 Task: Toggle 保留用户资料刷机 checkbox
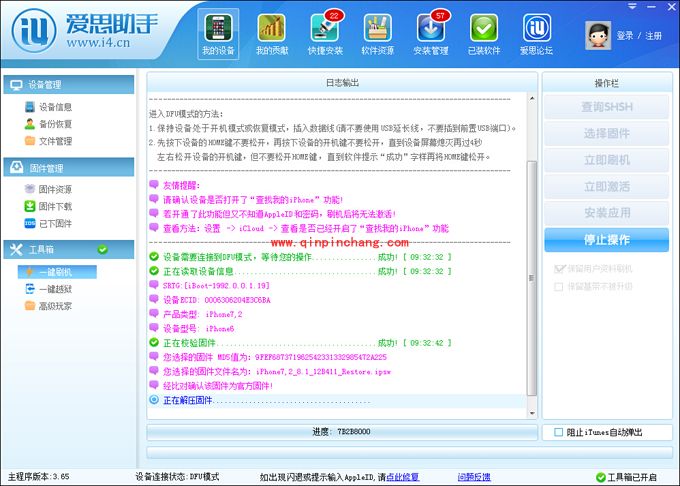559,269
